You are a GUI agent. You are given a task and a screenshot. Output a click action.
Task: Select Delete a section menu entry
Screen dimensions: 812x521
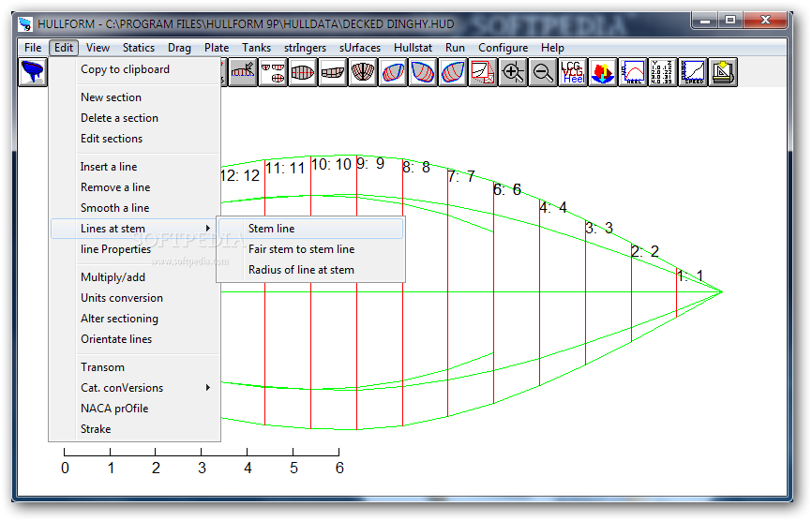point(135,118)
